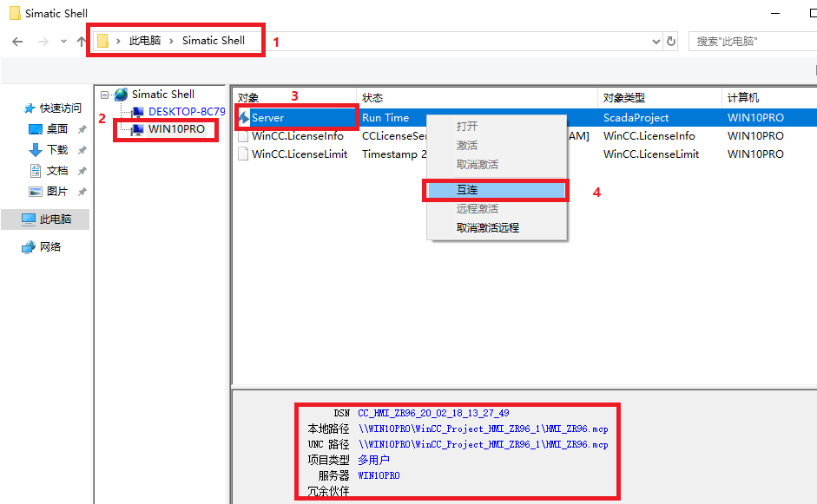The image size is (817, 504).
Task: Select the Server project row
Action: coord(524,118)
